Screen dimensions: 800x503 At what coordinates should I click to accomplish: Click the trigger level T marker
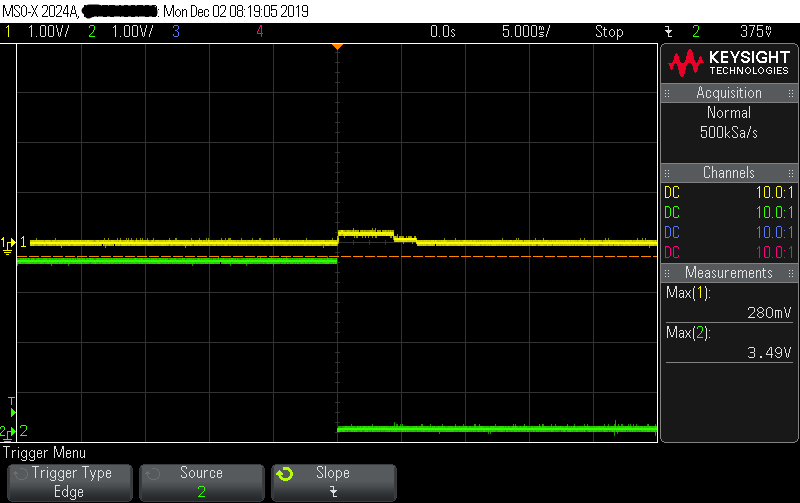[12, 407]
